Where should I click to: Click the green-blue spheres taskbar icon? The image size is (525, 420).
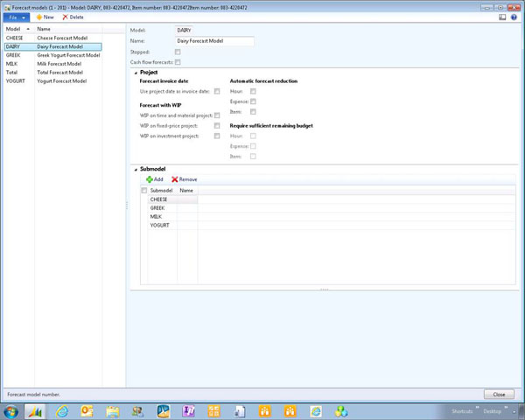[341, 411]
